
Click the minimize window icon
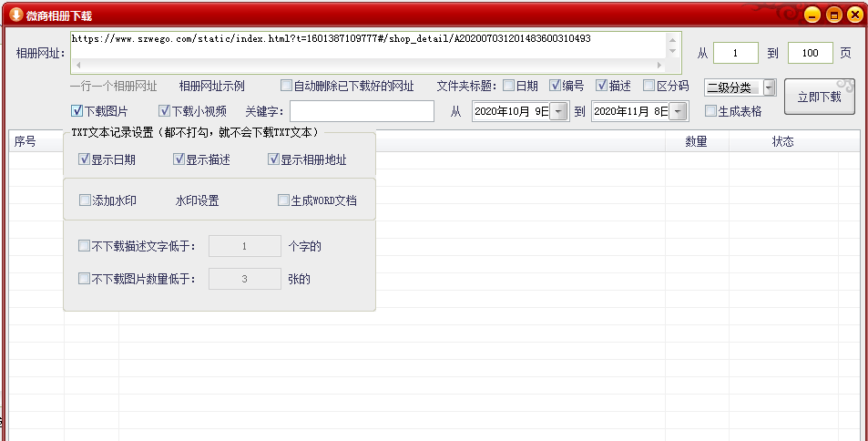click(x=812, y=15)
